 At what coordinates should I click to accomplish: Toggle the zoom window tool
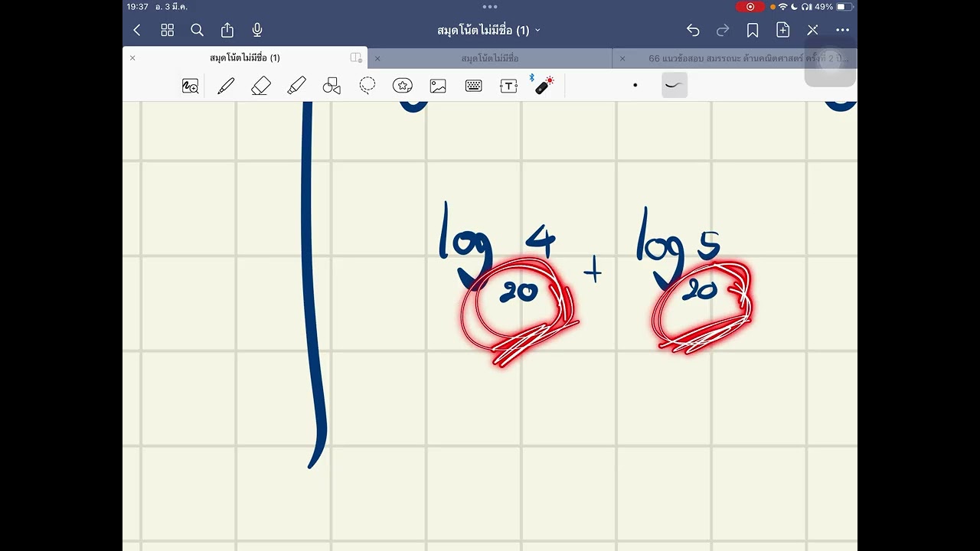point(190,86)
